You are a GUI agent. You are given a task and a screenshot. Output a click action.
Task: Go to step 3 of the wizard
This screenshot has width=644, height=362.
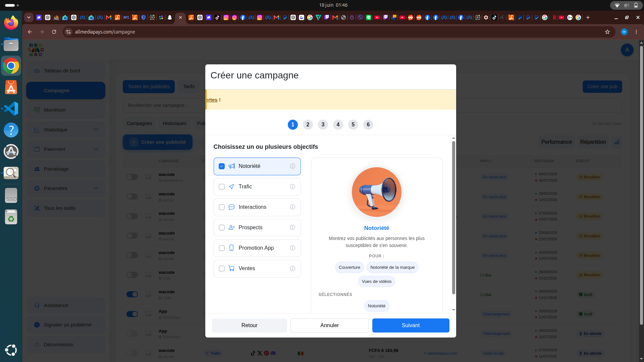coord(323,125)
